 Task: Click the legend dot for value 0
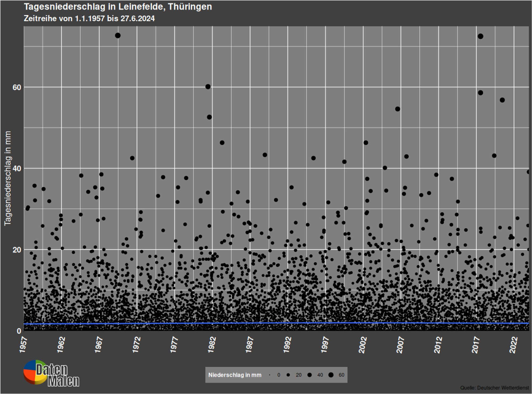click(270, 375)
